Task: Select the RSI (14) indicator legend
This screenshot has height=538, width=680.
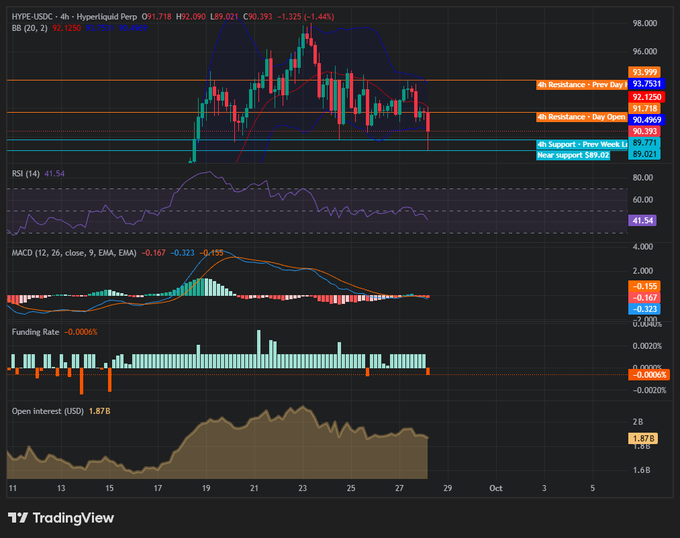Action: tap(26, 174)
